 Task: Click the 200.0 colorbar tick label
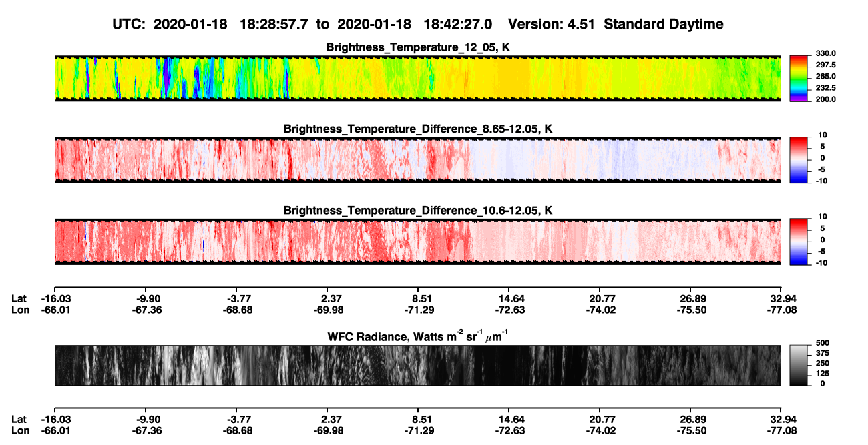pos(825,99)
